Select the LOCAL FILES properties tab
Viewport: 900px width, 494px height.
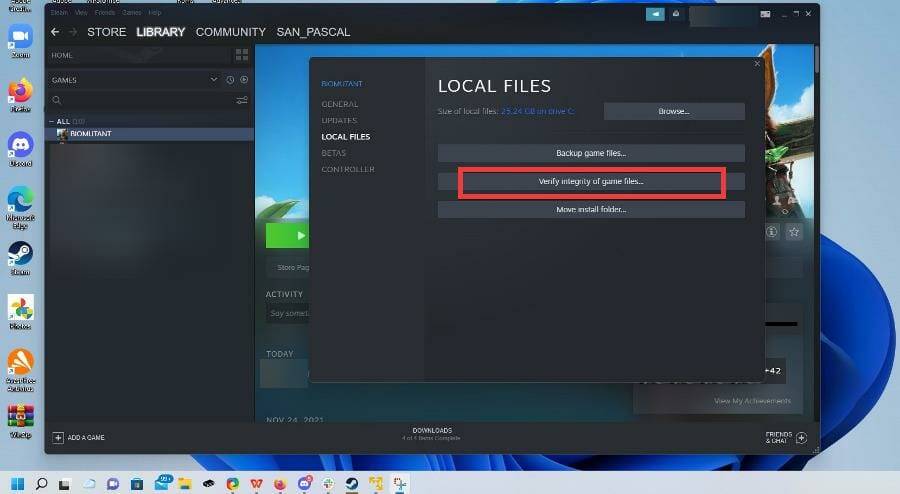coord(346,137)
